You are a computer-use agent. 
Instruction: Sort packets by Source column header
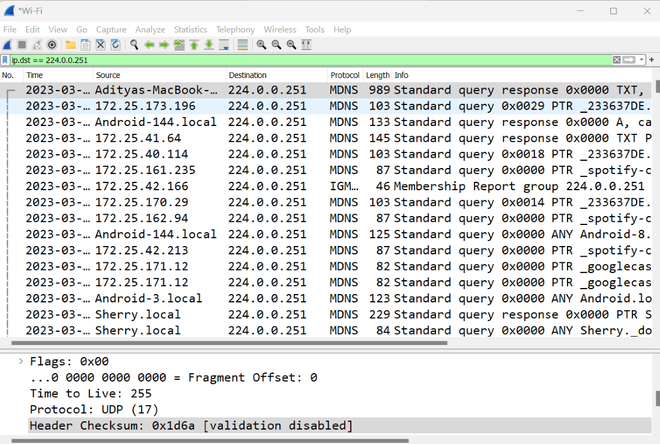click(160, 75)
